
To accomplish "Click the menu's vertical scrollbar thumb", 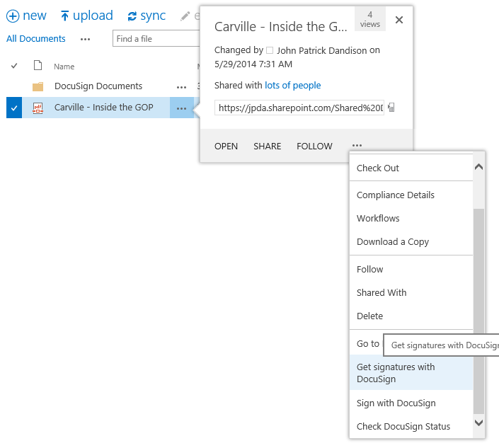I will (x=478, y=311).
